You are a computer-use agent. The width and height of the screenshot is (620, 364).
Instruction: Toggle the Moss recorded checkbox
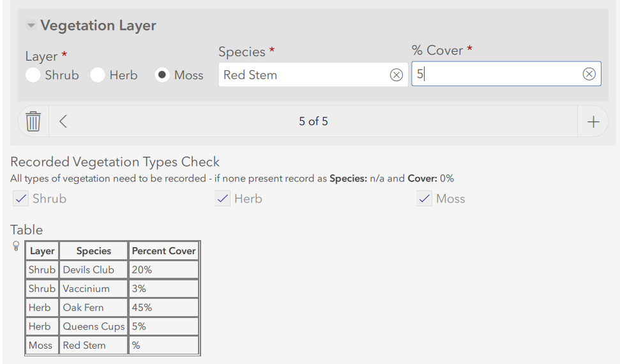(425, 199)
